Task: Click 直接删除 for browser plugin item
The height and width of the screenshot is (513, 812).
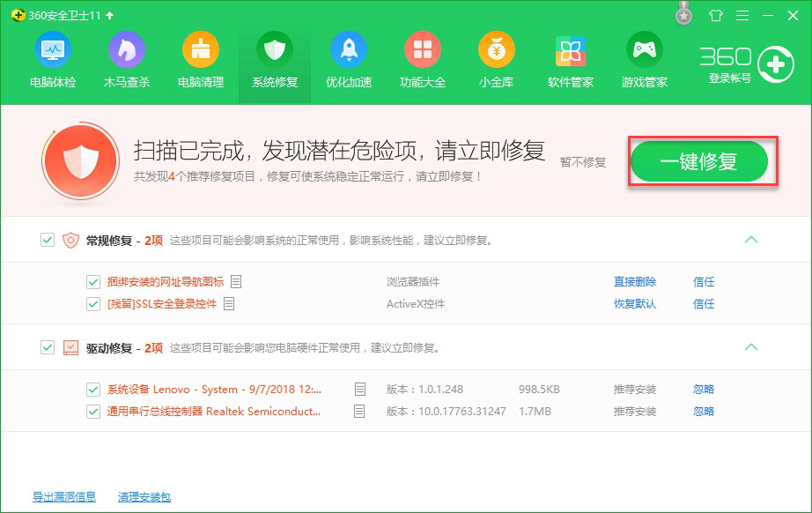Action: (x=635, y=282)
